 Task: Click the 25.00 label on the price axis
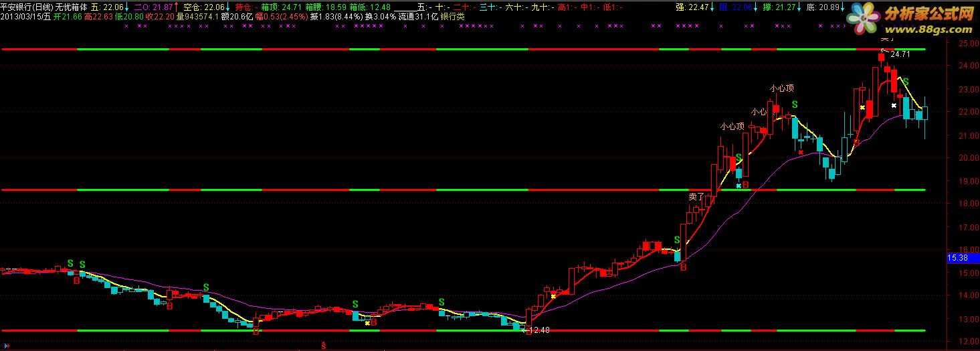[x=967, y=43]
